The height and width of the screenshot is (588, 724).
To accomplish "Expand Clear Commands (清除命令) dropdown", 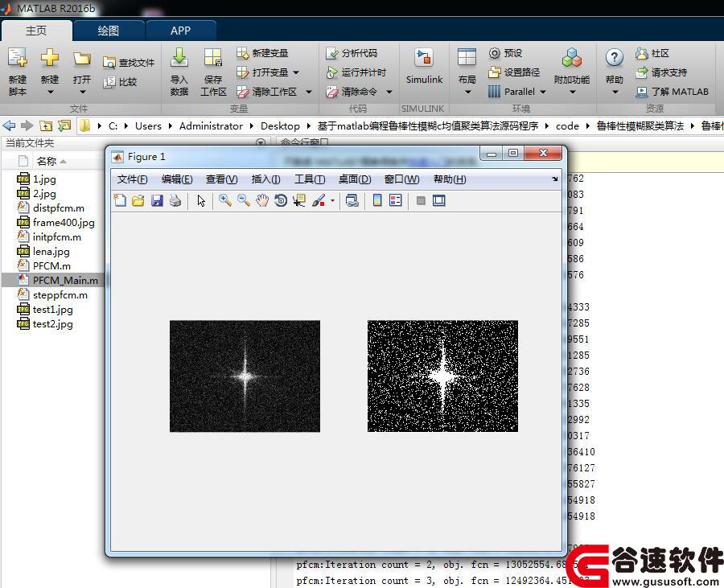I will 389,93.
